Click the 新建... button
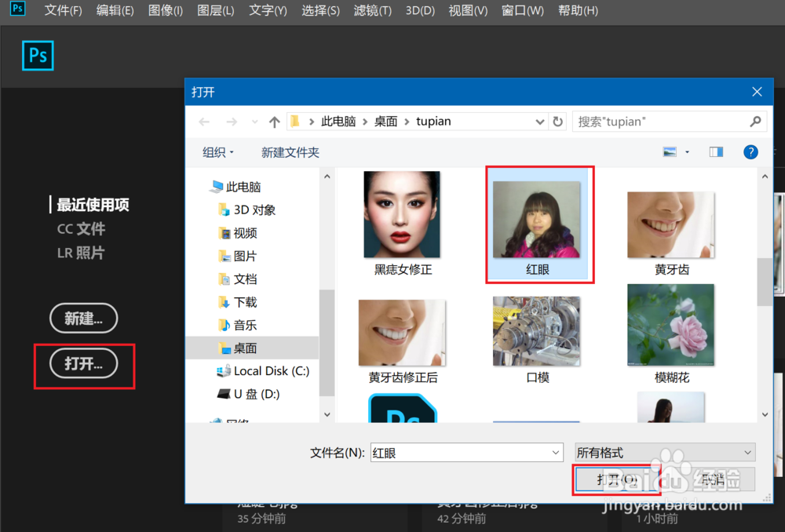 point(84,319)
